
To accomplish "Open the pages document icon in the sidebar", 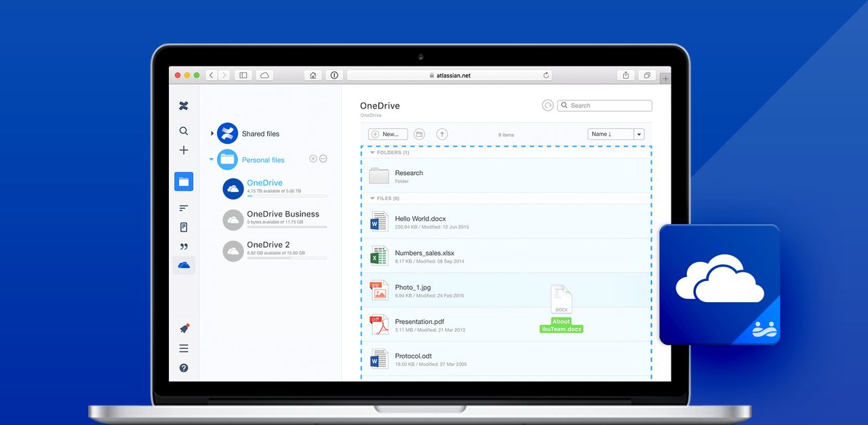I will pos(184,227).
